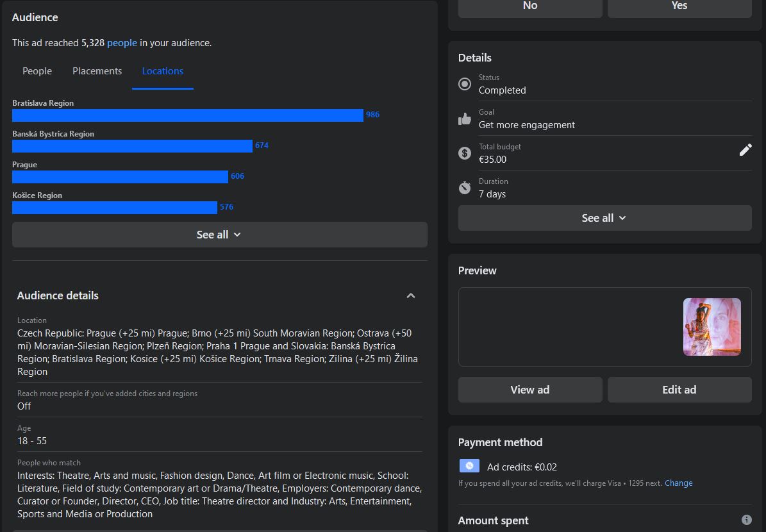Switch to the People tab

click(37, 71)
